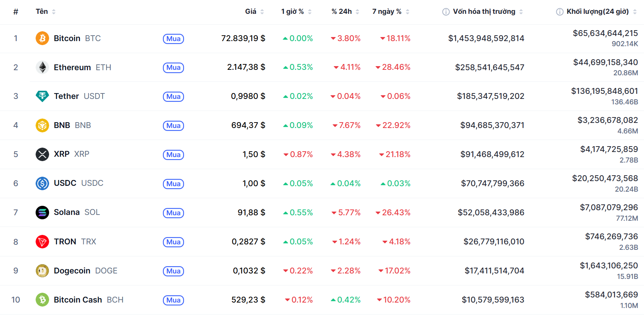Click the Solana logo icon
The width and height of the screenshot is (644, 316).
[42, 212]
